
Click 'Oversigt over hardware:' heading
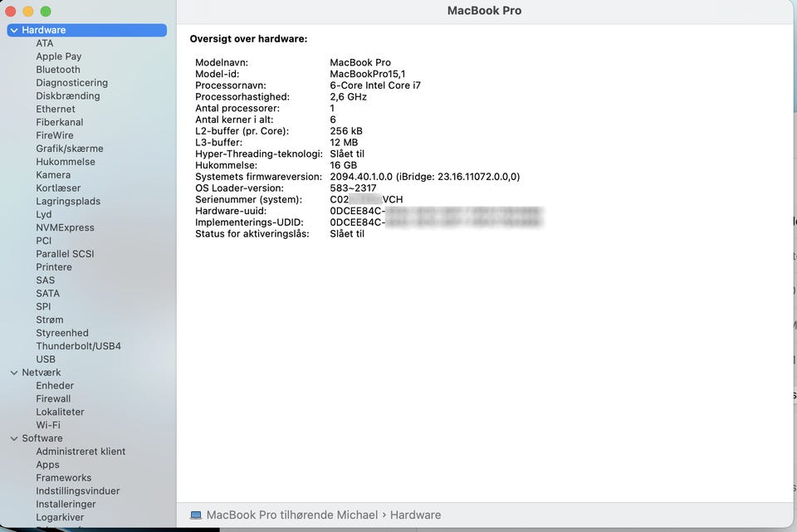click(248, 39)
